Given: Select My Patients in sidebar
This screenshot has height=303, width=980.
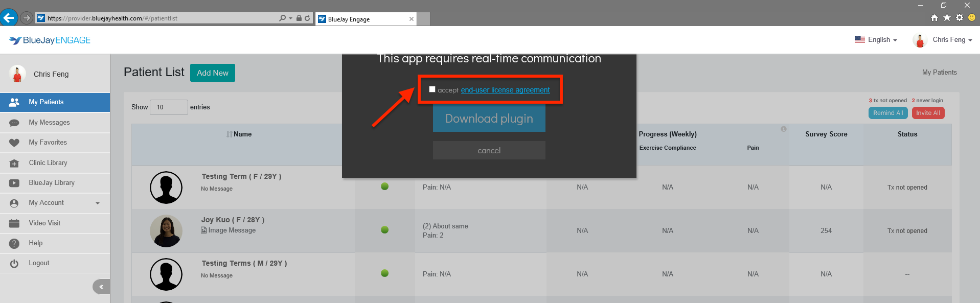Looking at the screenshot, I should pyautogui.click(x=55, y=102).
